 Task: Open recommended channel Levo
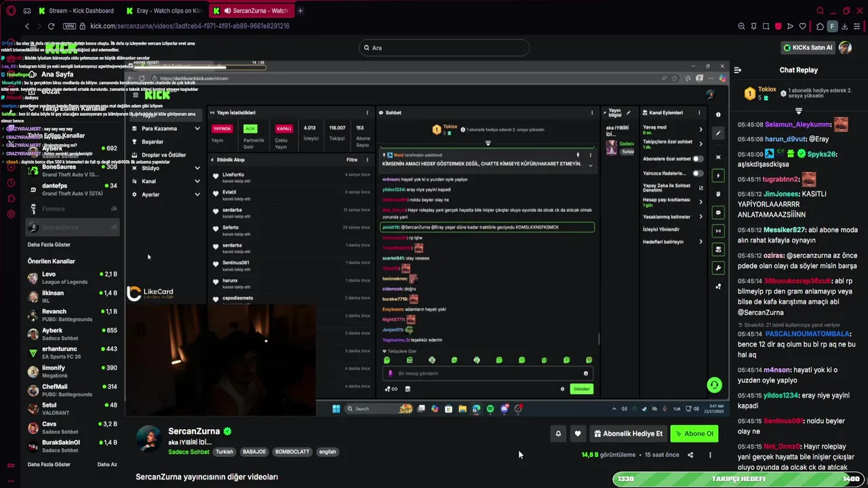tap(73, 278)
